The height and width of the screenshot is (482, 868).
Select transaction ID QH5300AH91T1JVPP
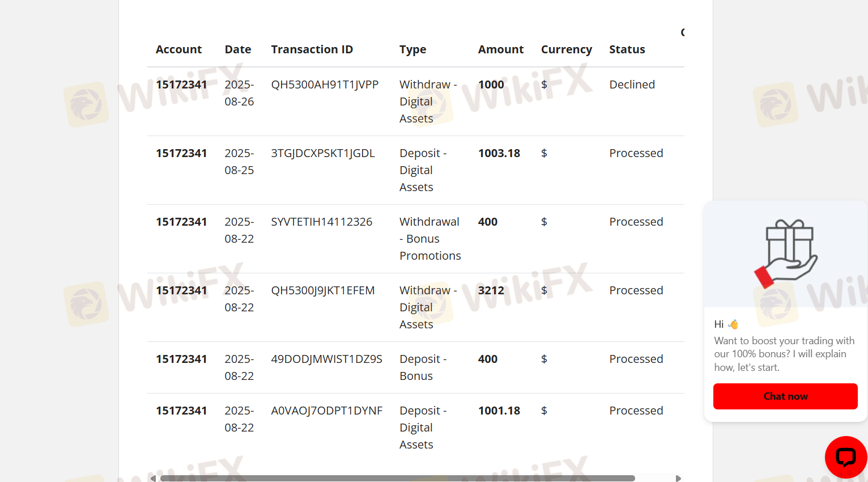pos(325,84)
